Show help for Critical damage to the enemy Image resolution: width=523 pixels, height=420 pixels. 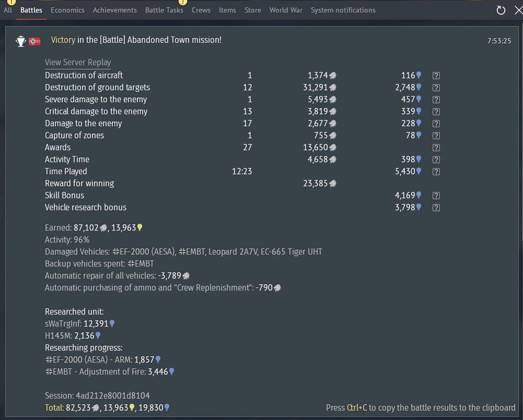[436, 112]
